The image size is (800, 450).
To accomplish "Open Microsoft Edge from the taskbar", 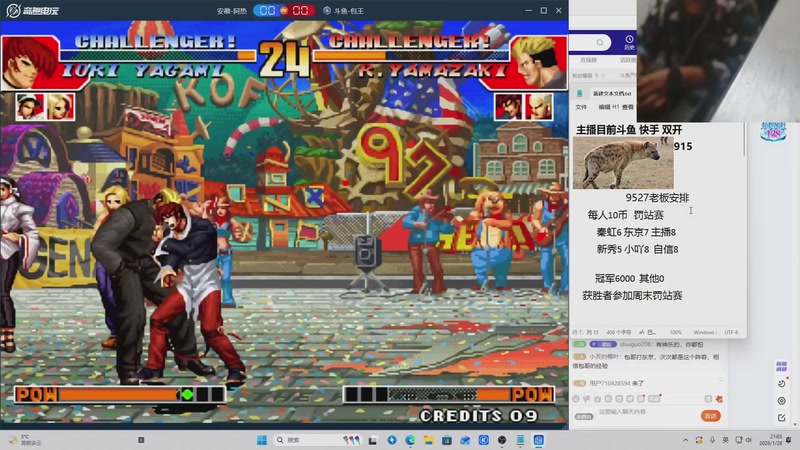I will (410, 440).
